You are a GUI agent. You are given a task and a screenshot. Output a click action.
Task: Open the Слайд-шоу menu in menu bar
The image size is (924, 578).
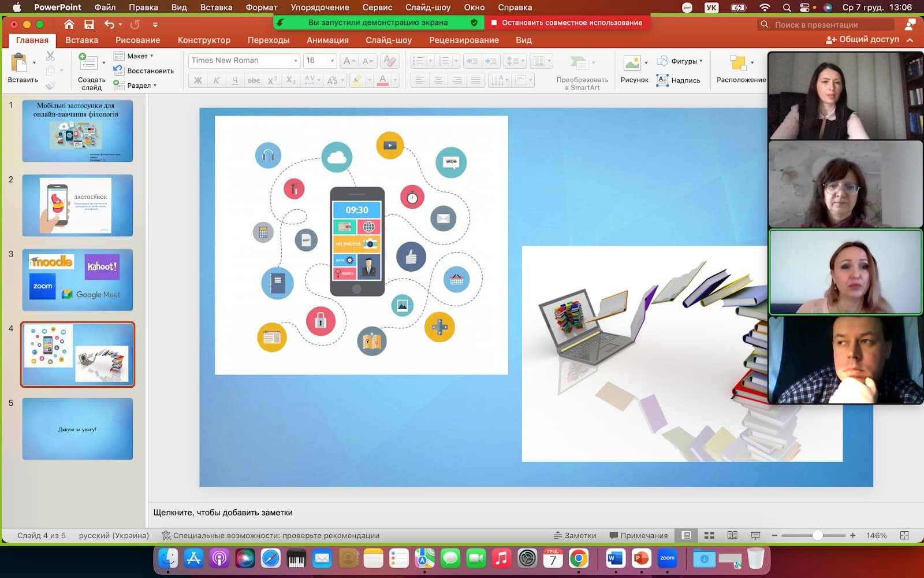click(427, 8)
